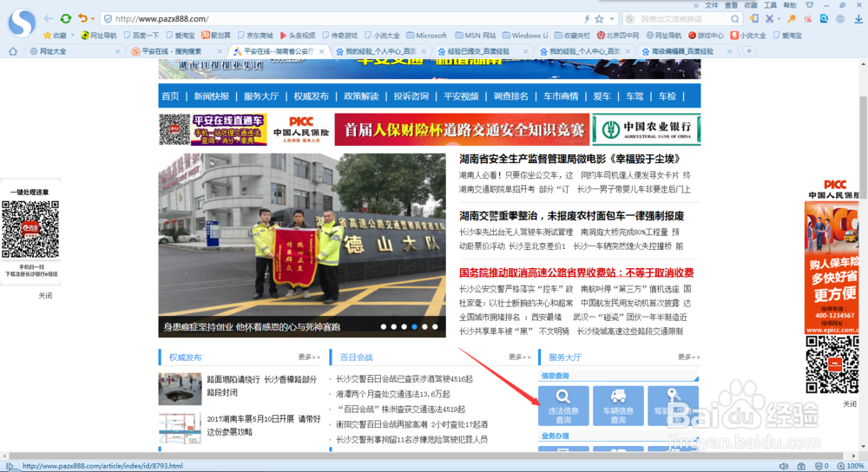Open a new tab with the plus button
The height and width of the screenshot is (472, 868).
(749, 51)
